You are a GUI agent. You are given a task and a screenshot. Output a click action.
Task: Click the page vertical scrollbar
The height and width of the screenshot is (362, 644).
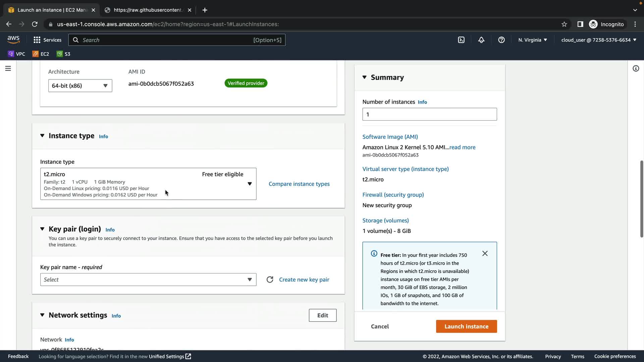point(641,199)
